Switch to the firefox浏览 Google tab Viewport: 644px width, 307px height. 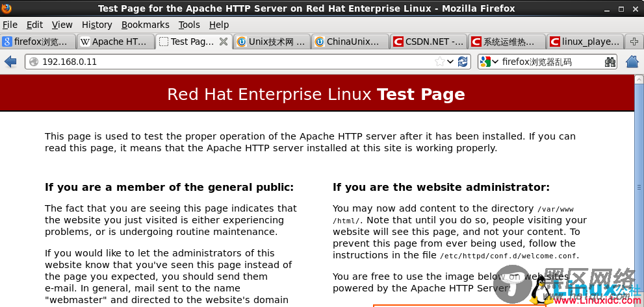[38, 42]
